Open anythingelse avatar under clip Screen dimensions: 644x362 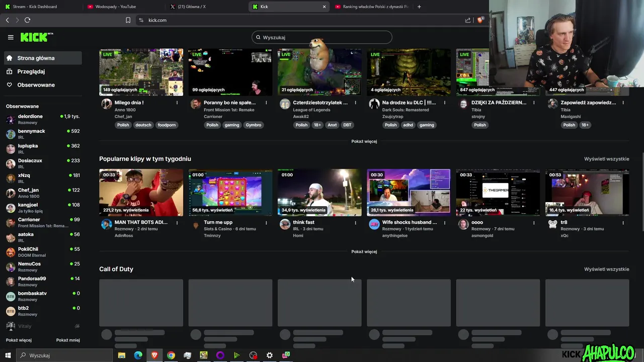click(x=374, y=224)
